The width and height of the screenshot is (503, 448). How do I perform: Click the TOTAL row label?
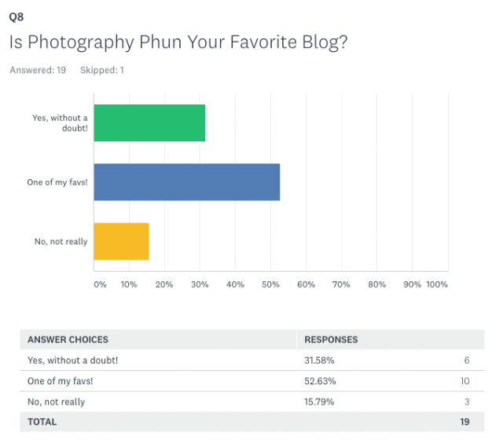[x=42, y=422]
